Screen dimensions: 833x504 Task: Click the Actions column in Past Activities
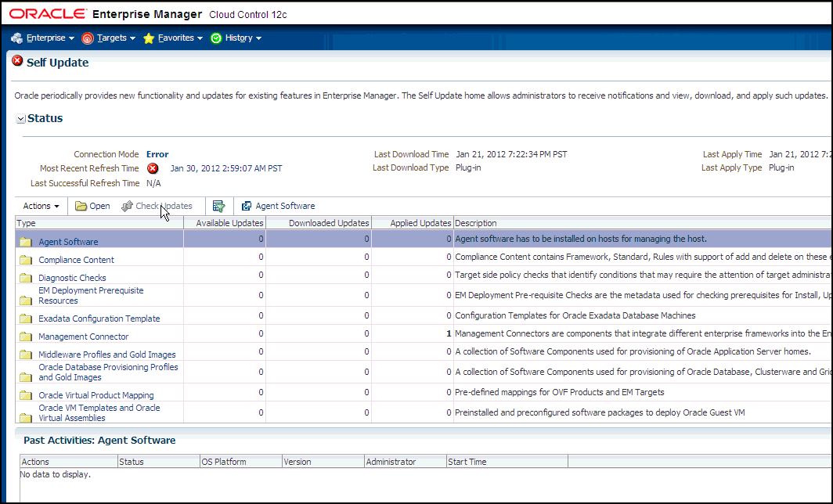click(69, 462)
